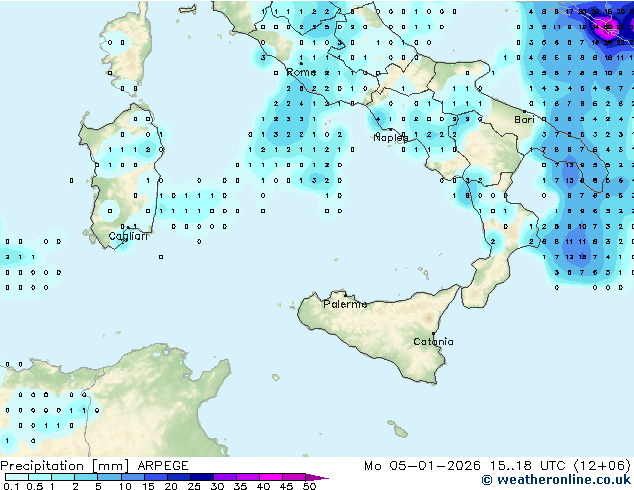Select the Bari city label
This screenshot has width=634, height=490.
coord(524,119)
